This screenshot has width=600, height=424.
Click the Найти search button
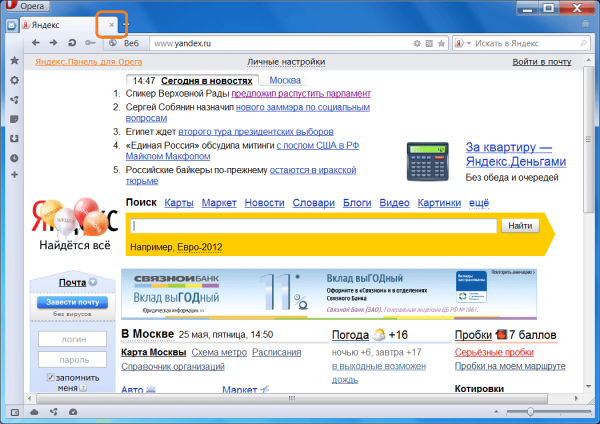pos(520,226)
